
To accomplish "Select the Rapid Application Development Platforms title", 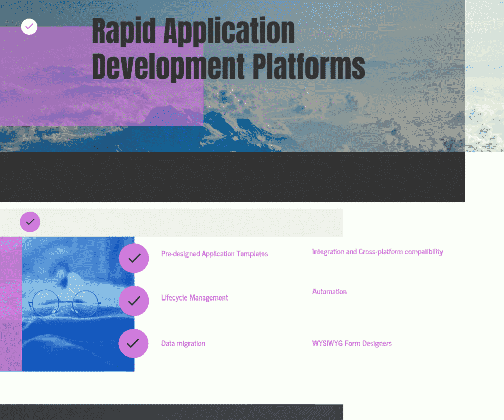I will tap(228, 48).
